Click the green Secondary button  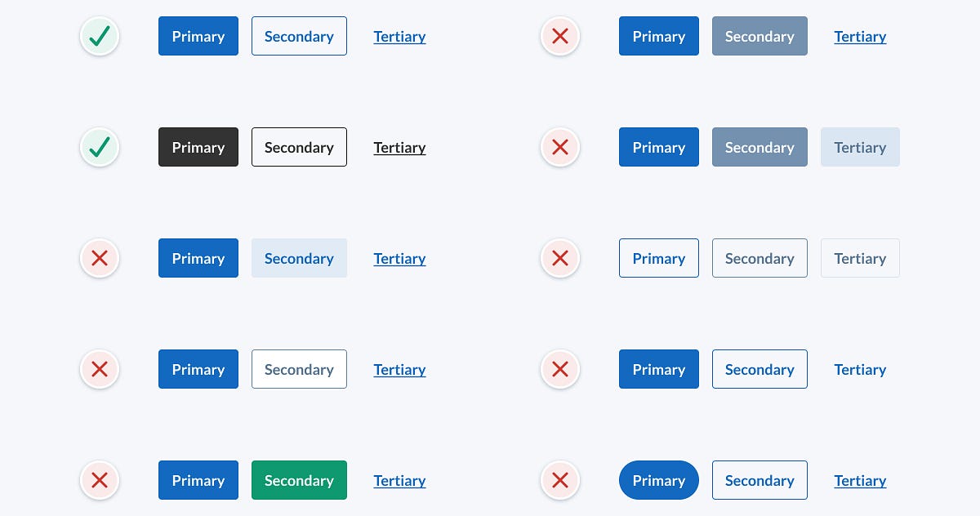pos(299,480)
